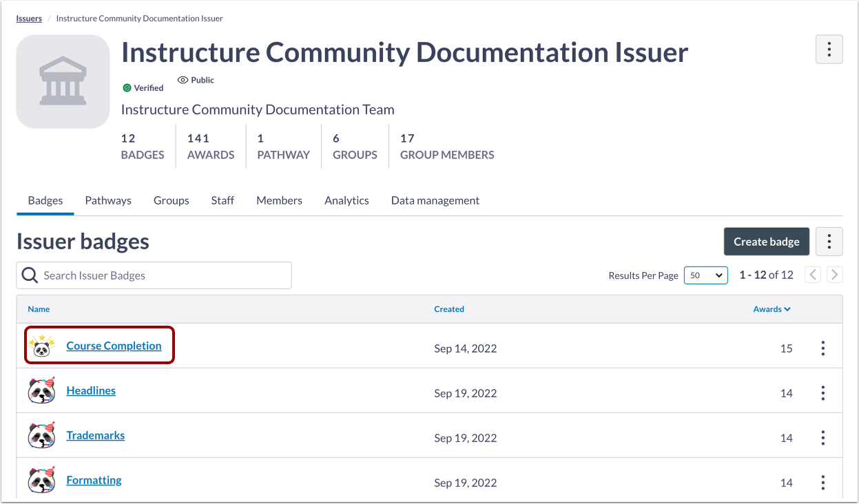This screenshot has height=504, width=859.
Task: Click the 141 Awards stat
Action: click(211, 147)
